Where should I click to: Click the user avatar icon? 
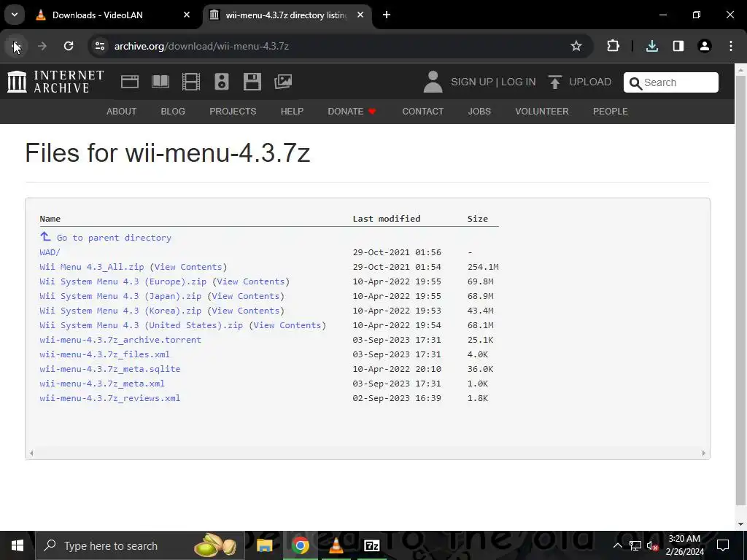tap(433, 82)
